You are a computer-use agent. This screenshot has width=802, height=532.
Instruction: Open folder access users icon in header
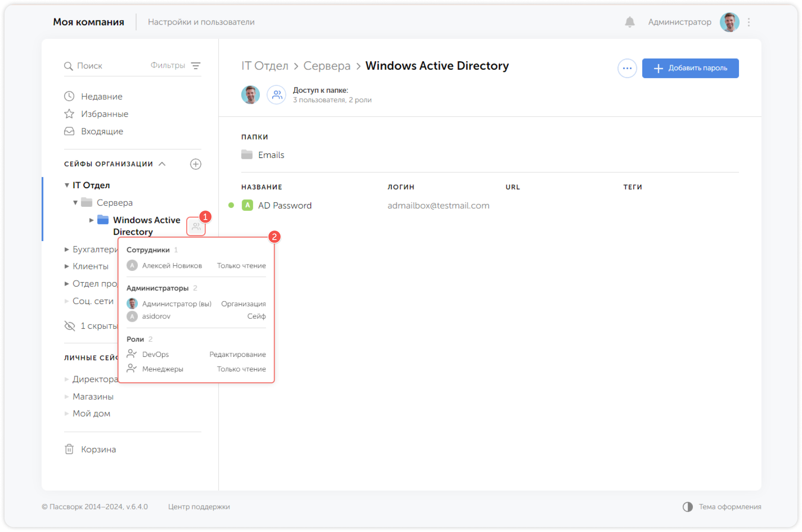click(276, 95)
